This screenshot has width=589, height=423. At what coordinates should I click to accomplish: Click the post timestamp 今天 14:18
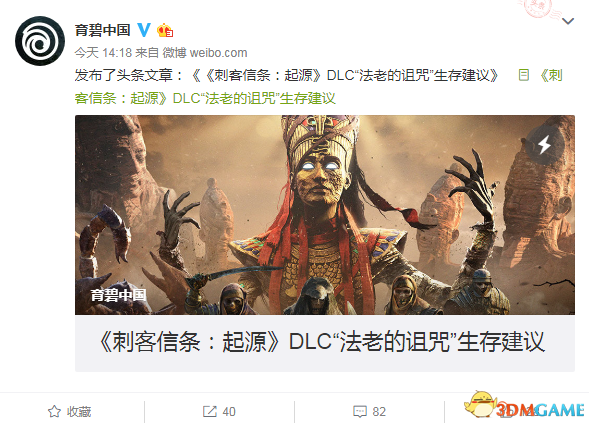103,53
